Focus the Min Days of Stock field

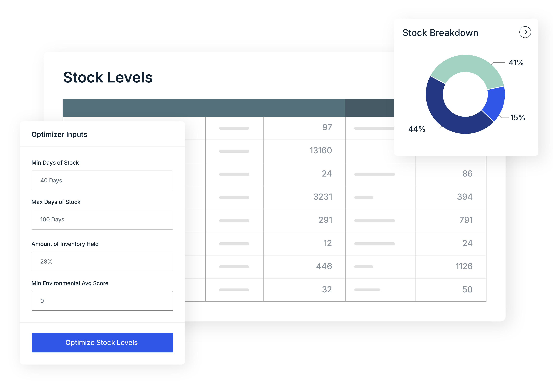102,180
